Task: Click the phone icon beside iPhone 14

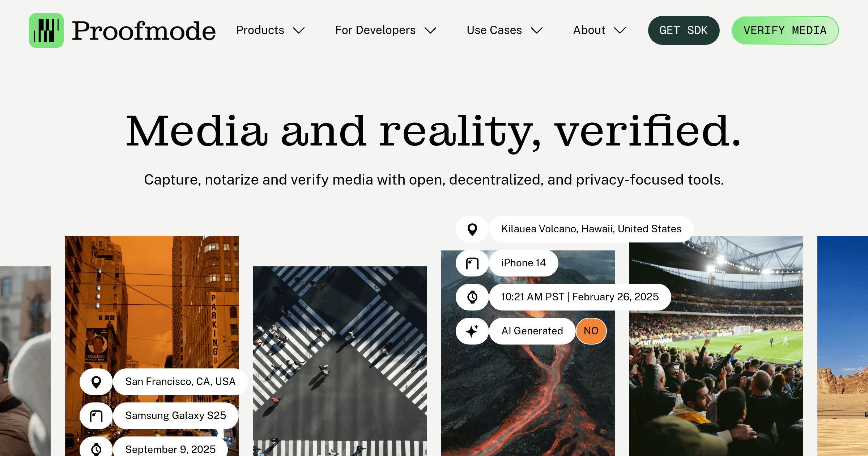Action: [472, 263]
